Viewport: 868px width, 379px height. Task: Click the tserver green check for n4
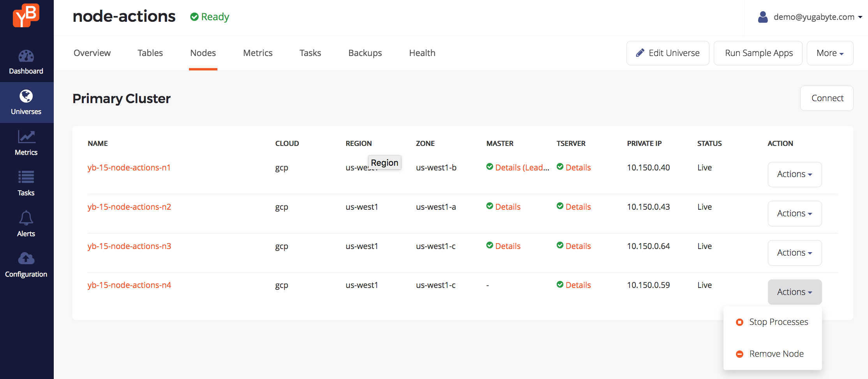tap(560, 284)
